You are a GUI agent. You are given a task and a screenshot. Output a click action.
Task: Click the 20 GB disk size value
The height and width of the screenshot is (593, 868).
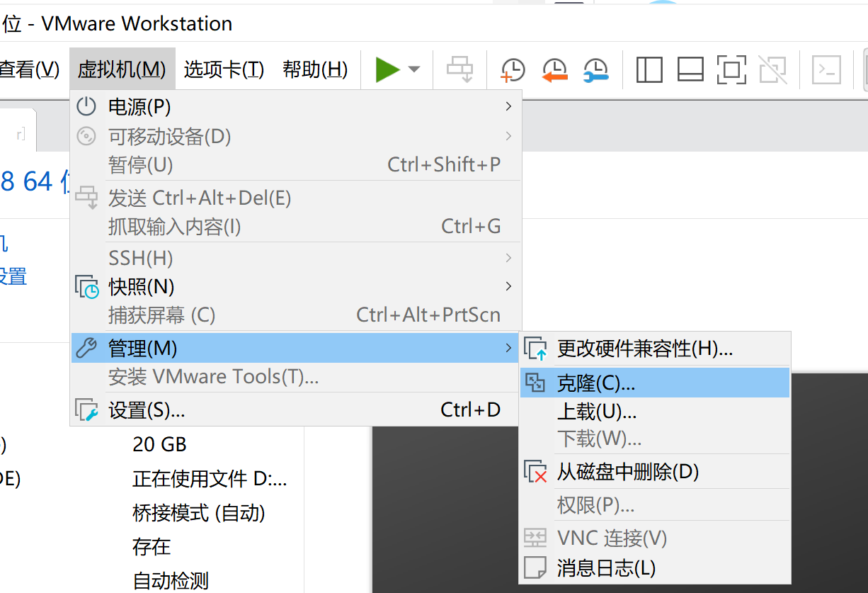[159, 445]
